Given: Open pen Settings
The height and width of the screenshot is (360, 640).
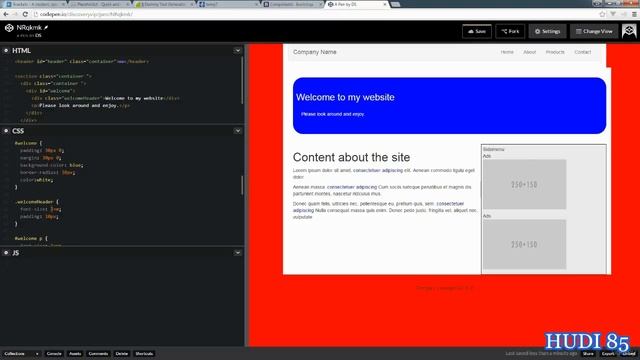Looking at the screenshot, I should 547,31.
